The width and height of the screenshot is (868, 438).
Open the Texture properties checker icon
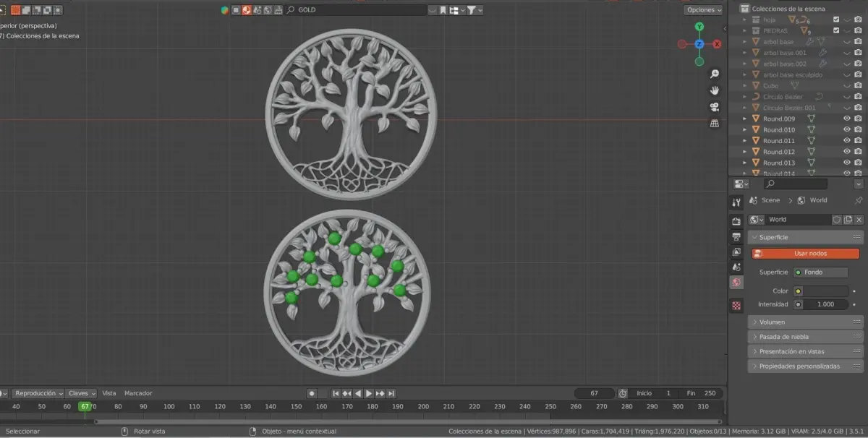click(736, 305)
